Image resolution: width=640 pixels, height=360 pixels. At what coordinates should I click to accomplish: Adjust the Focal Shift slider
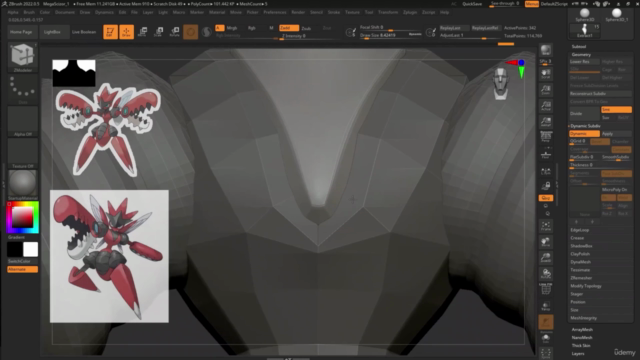390,28
